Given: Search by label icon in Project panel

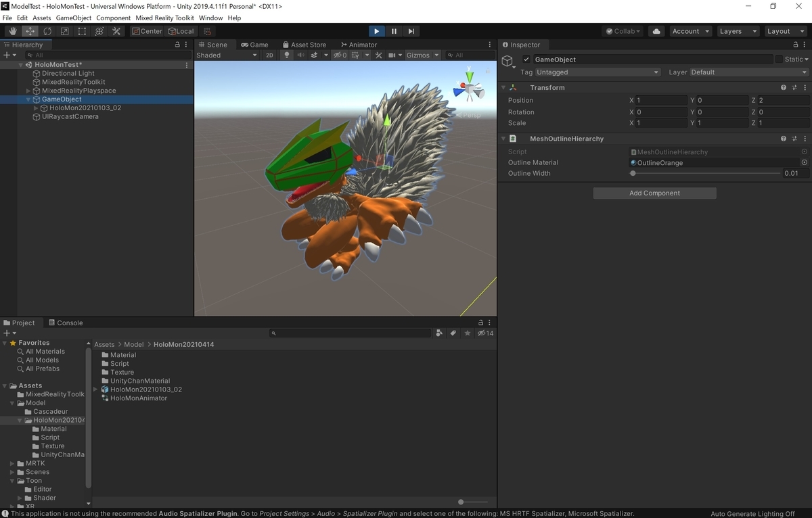Looking at the screenshot, I should tap(453, 333).
